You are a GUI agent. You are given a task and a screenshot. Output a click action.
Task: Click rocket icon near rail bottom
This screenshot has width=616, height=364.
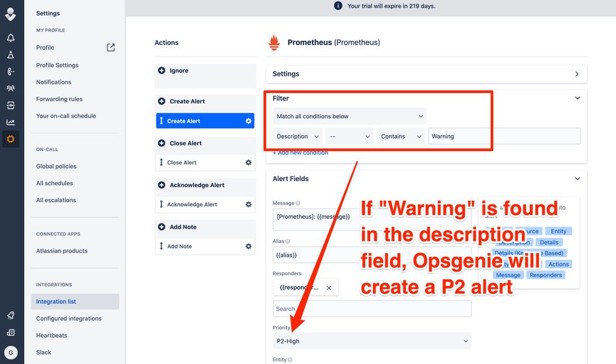10,315
